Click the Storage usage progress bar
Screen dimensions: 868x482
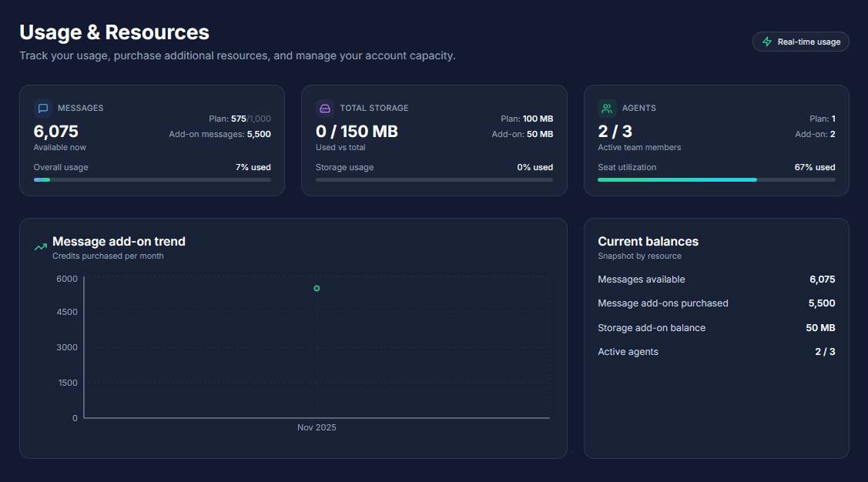tap(434, 179)
